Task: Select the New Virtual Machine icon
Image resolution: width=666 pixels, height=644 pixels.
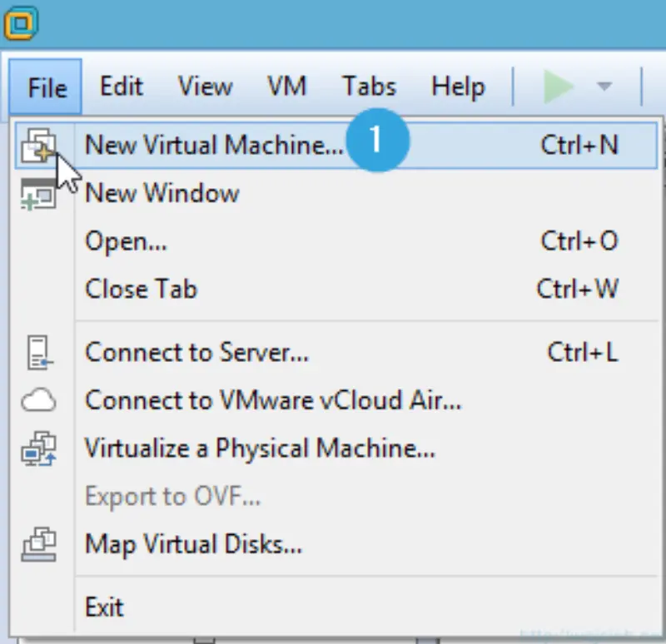Action: (x=40, y=146)
